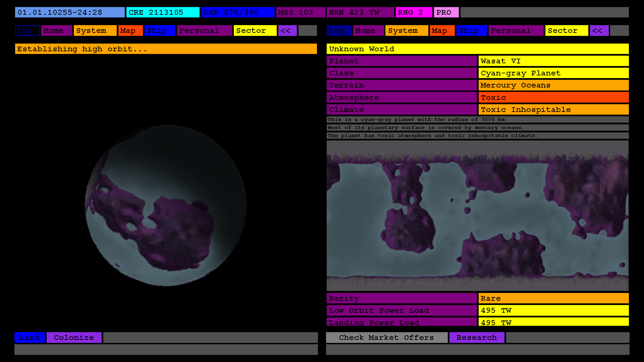Open Research for Wasat VI
The width and height of the screenshot is (644, 362).
(x=477, y=338)
